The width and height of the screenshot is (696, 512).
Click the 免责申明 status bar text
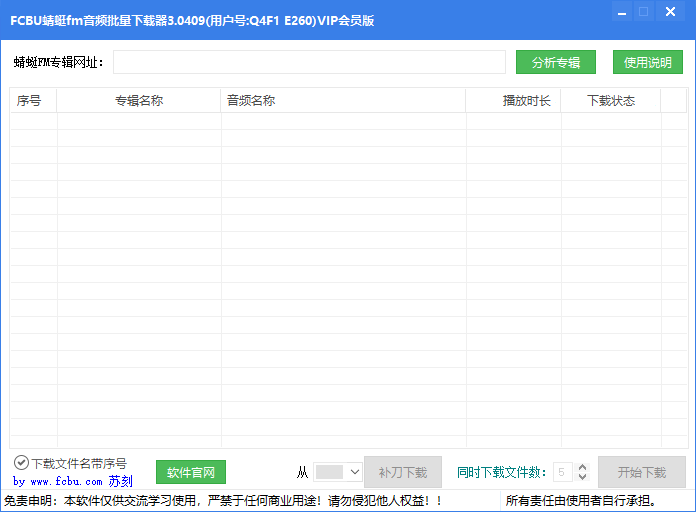[223, 500]
